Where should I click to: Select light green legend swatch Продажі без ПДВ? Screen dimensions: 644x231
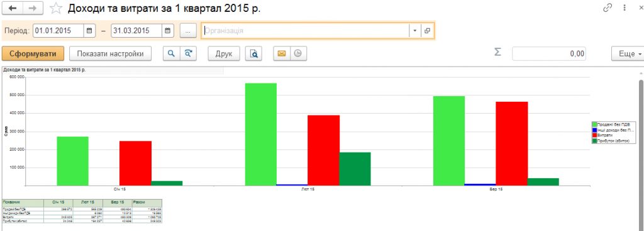pos(594,124)
